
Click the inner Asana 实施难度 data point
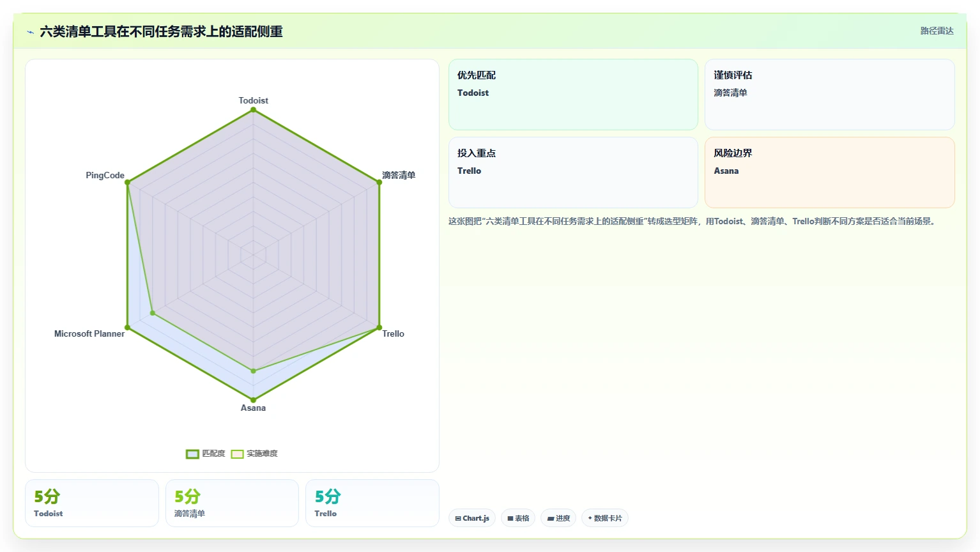tap(254, 371)
